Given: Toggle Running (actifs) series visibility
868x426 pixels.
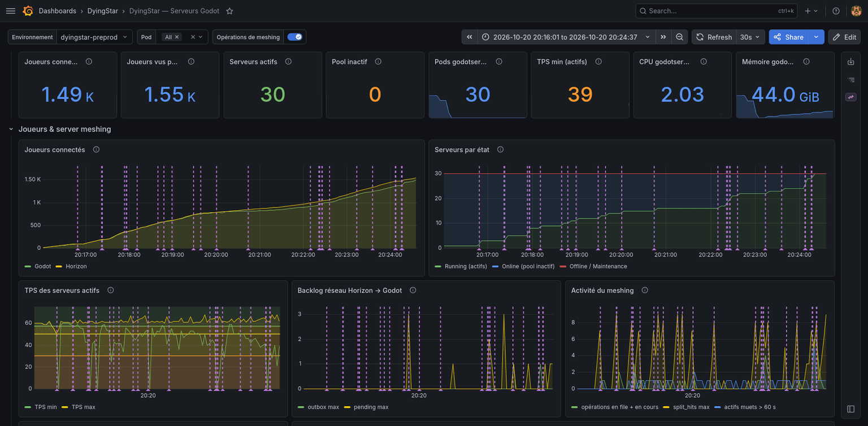Looking at the screenshot, I should tap(467, 266).
